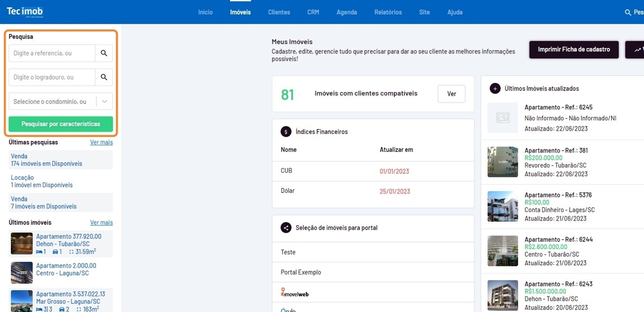Open the Relatórios menu
This screenshot has height=312, width=644.
pos(388,12)
